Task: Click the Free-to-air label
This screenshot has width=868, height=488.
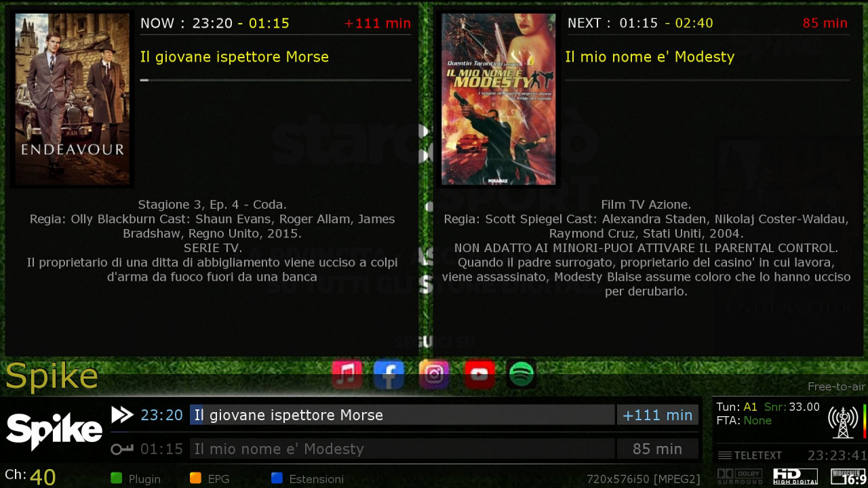Action: [837, 387]
